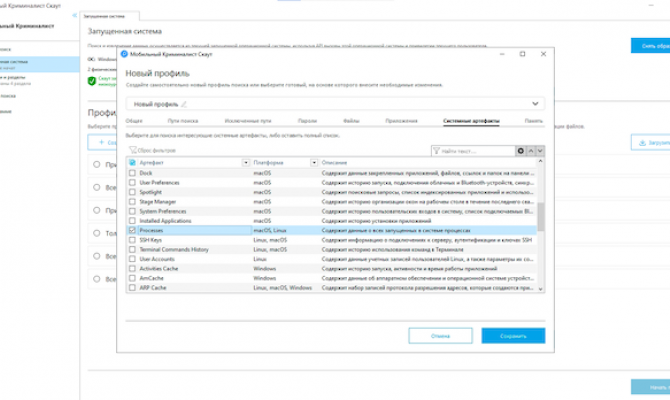
Task: Click the Мобильный Криминалист Скаут dialog logo icon
Action: pos(124,56)
